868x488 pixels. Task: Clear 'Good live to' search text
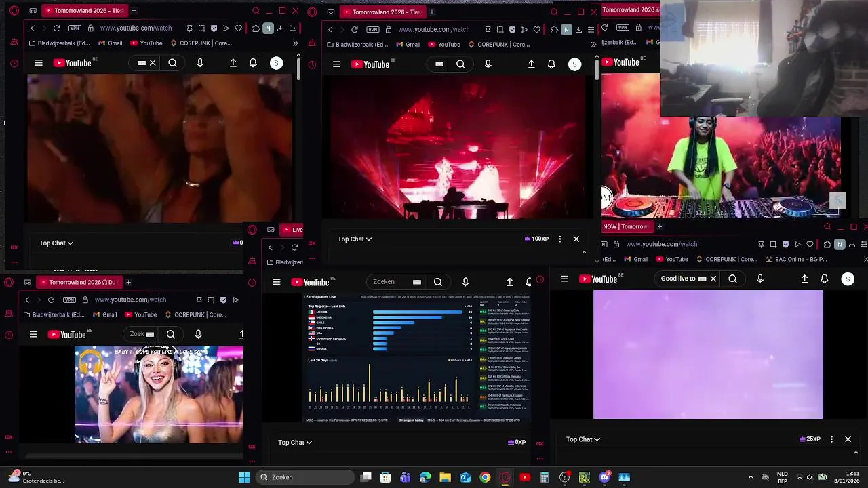[713, 279]
